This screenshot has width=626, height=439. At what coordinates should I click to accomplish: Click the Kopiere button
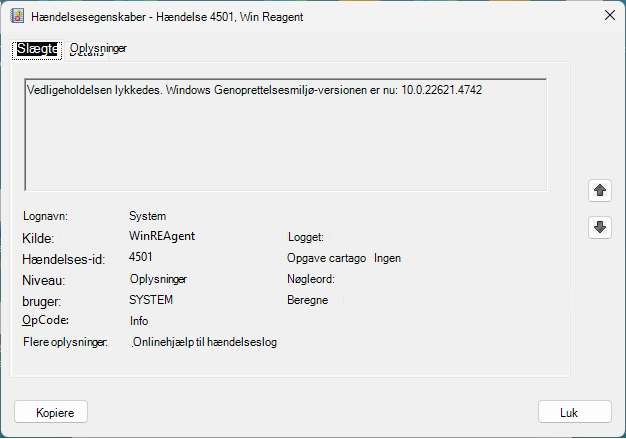pos(51,412)
